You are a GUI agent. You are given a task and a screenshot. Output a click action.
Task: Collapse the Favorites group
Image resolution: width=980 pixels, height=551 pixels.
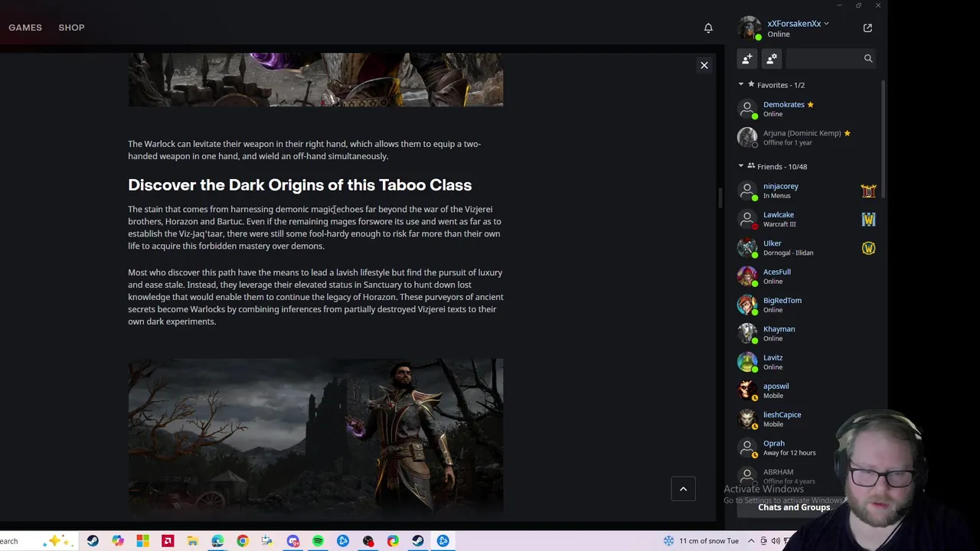click(741, 85)
